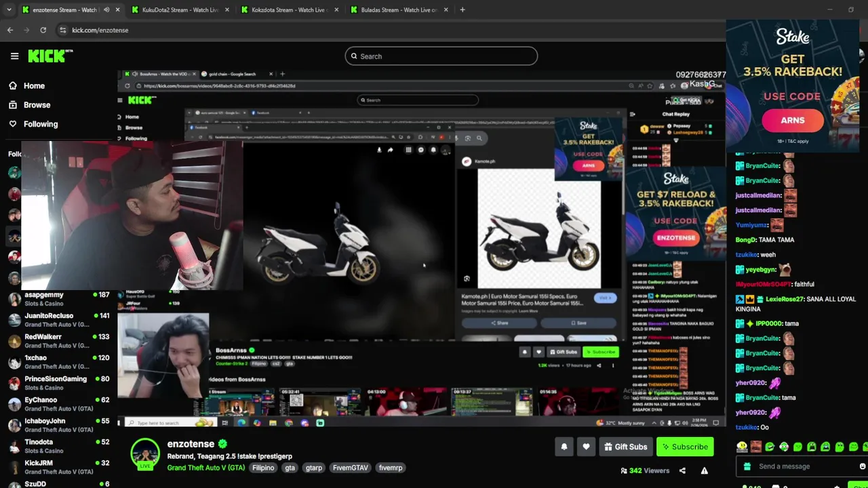Viewport: 868px width, 488px height.
Task: Report stream using the warning triangle icon
Action: pyautogui.click(x=704, y=470)
